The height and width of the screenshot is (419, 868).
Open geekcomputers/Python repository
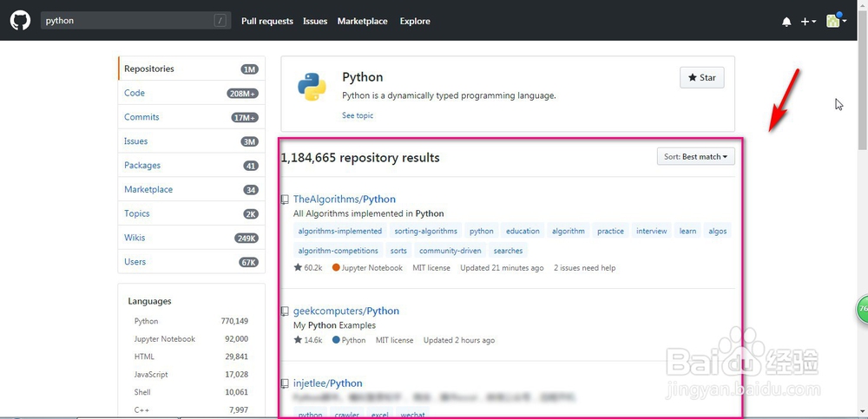pos(346,311)
